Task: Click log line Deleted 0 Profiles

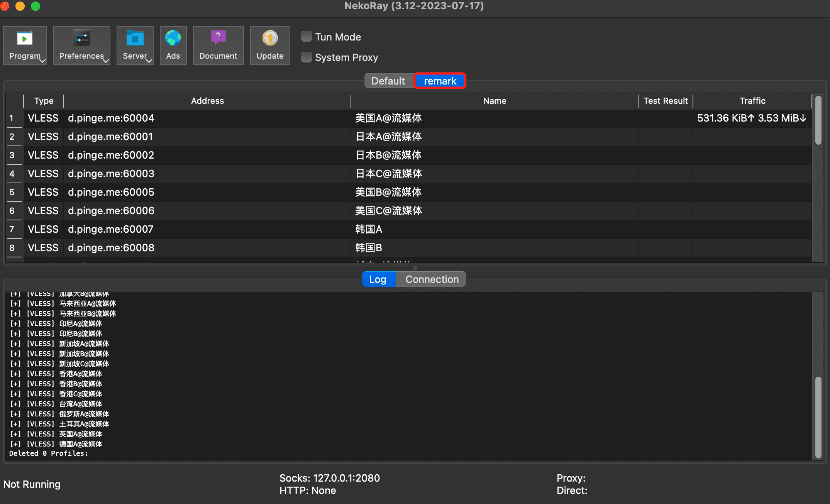Action: tap(49, 453)
